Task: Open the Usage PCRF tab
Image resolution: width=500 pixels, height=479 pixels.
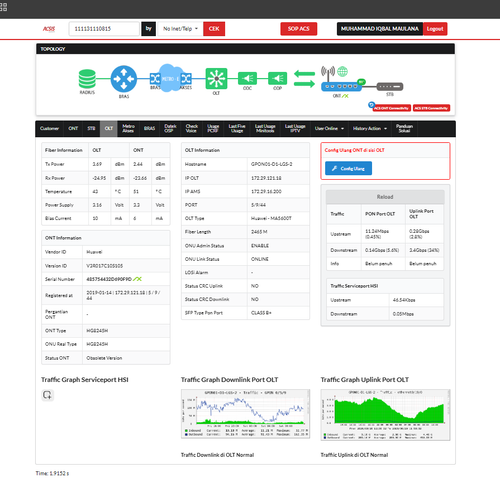Action: point(213,129)
